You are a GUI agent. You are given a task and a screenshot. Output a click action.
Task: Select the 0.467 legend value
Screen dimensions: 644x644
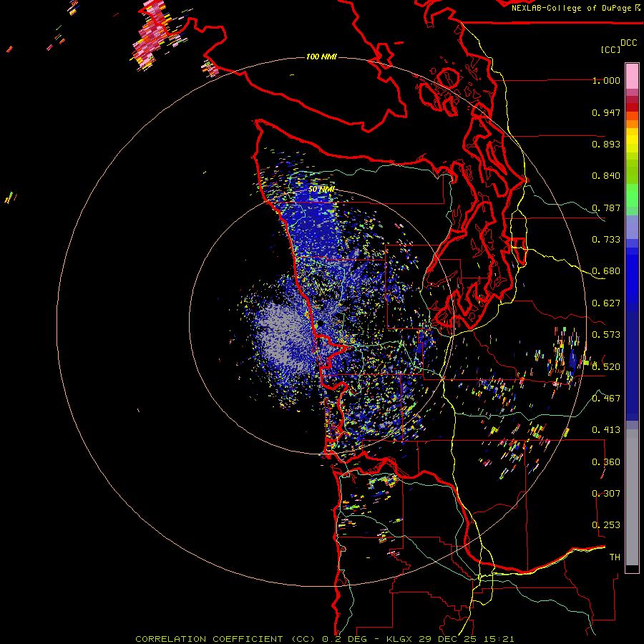pyautogui.click(x=606, y=399)
